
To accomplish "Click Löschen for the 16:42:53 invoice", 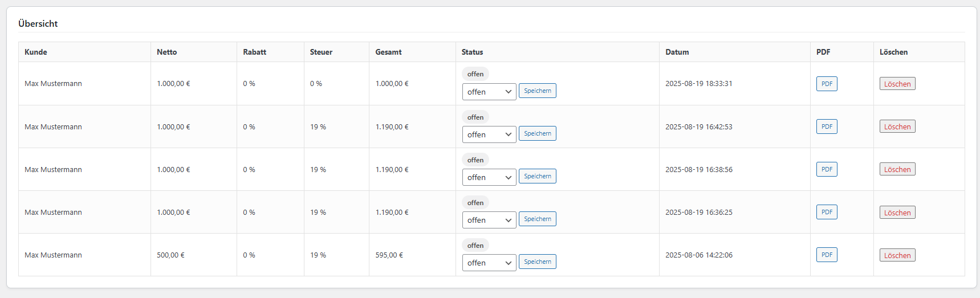I will pyautogui.click(x=897, y=126).
